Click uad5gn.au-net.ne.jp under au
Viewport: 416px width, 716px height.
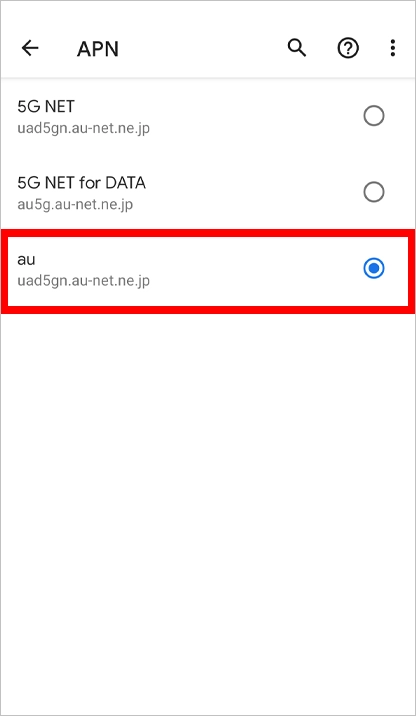tap(84, 280)
